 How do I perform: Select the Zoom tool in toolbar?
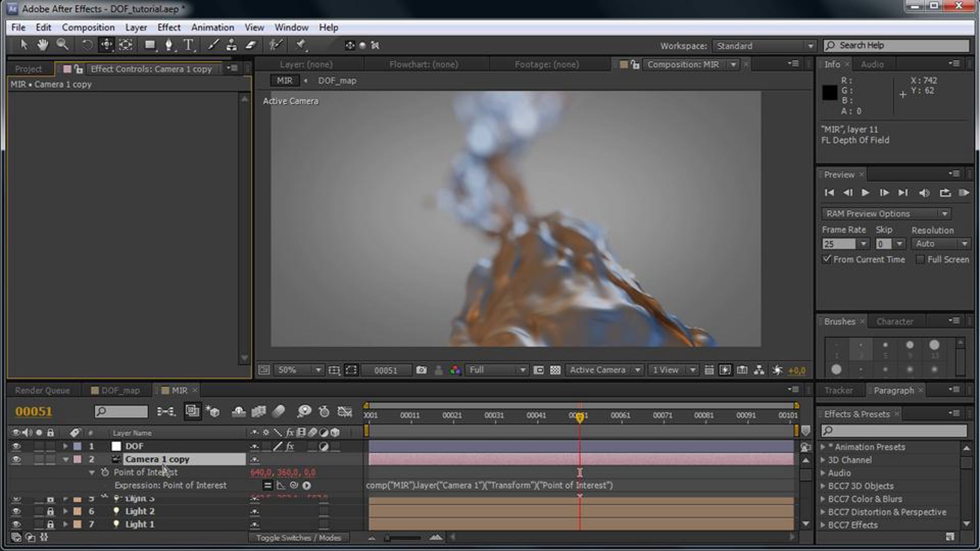pos(62,45)
